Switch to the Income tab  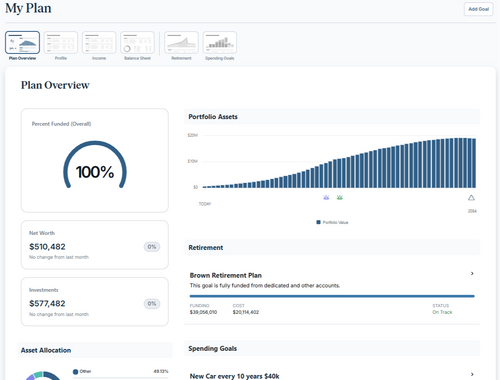pos(99,42)
